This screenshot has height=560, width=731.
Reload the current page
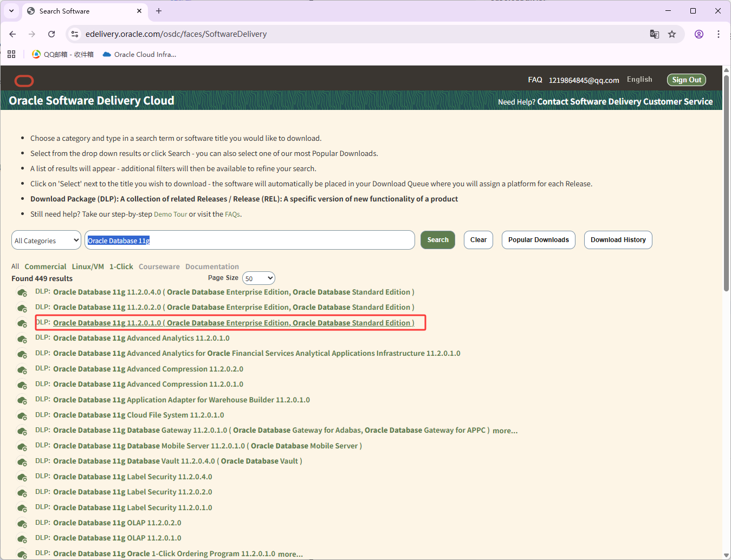click(x=51, y=34)
